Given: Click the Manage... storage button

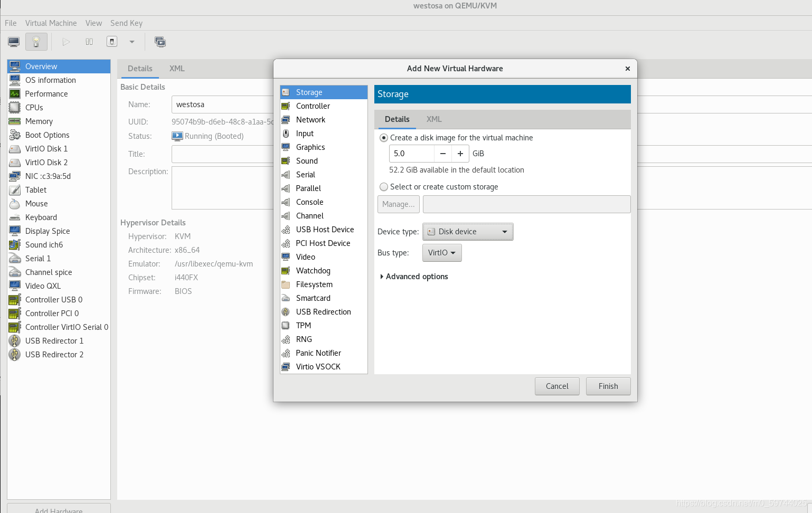Looking at the screenshot, I should pyautogui.click(x=398, y=204).
